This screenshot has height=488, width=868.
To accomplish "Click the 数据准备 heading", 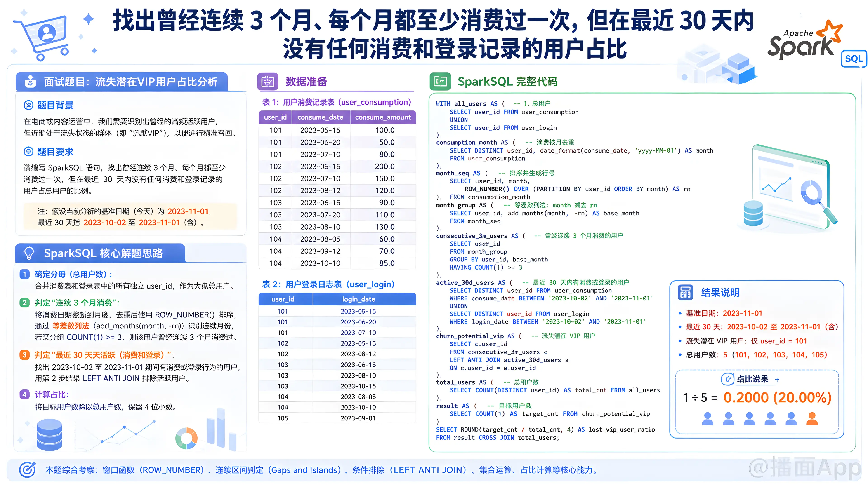I will pyautogui.click(x=306, y=82).
